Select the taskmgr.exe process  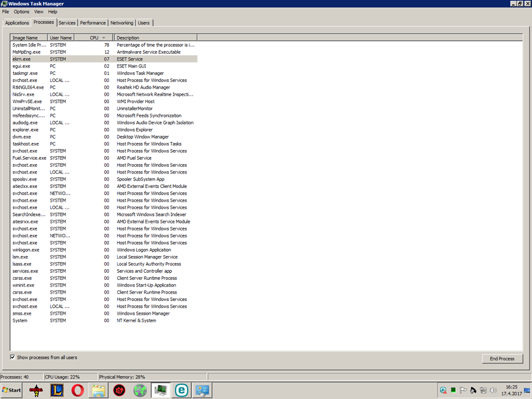click(x=104, y=73)
